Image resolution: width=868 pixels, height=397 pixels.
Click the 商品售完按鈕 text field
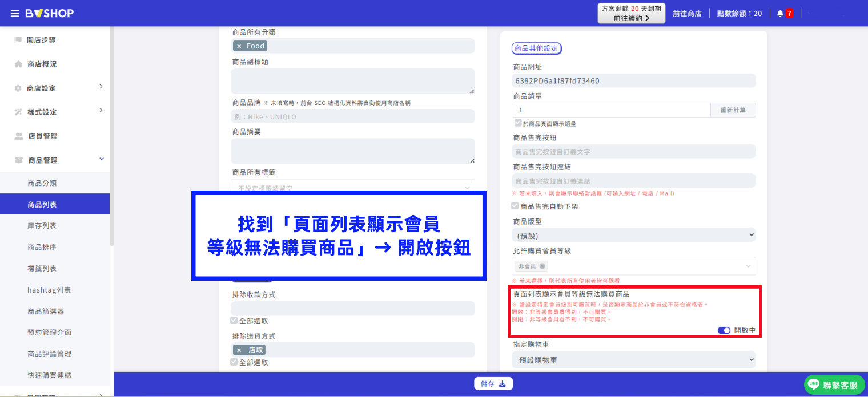pyautogui.click(x=634, y=152)
